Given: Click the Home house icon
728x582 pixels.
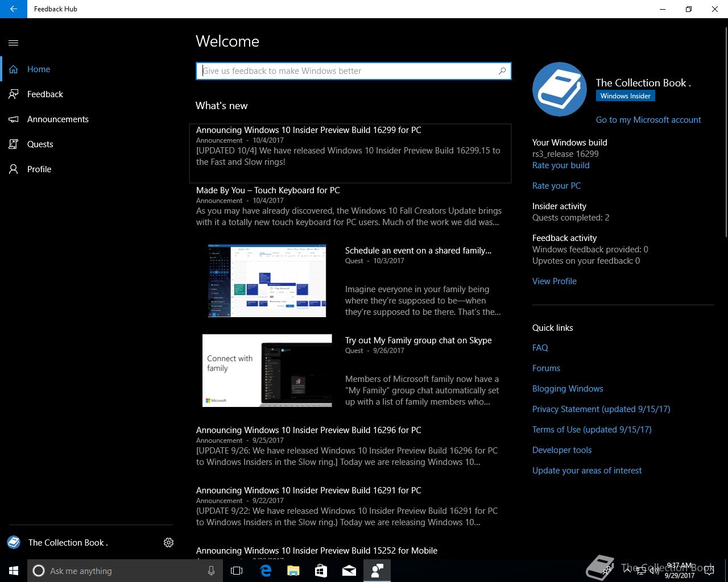Looking at the screenshot, I should click(x=14, y=69).
